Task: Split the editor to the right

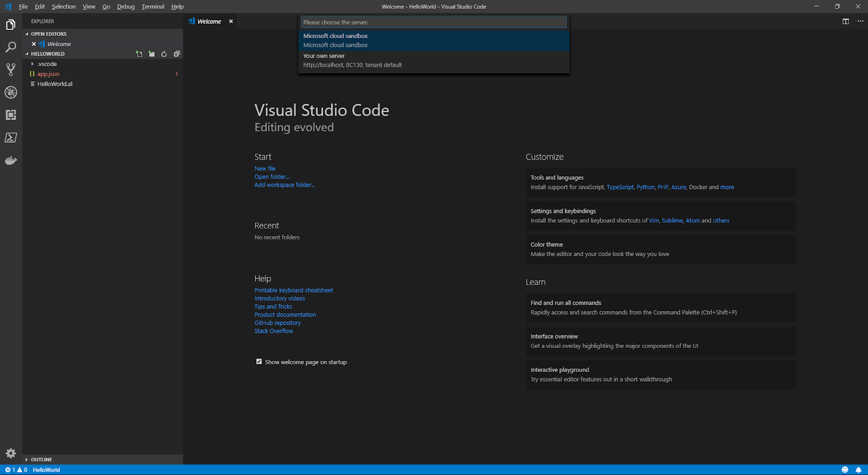Action: coord(845,21)
